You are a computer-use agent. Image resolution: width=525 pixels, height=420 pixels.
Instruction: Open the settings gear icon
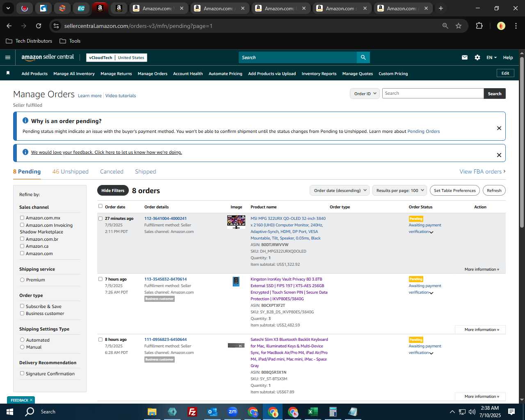coord(477,57)
